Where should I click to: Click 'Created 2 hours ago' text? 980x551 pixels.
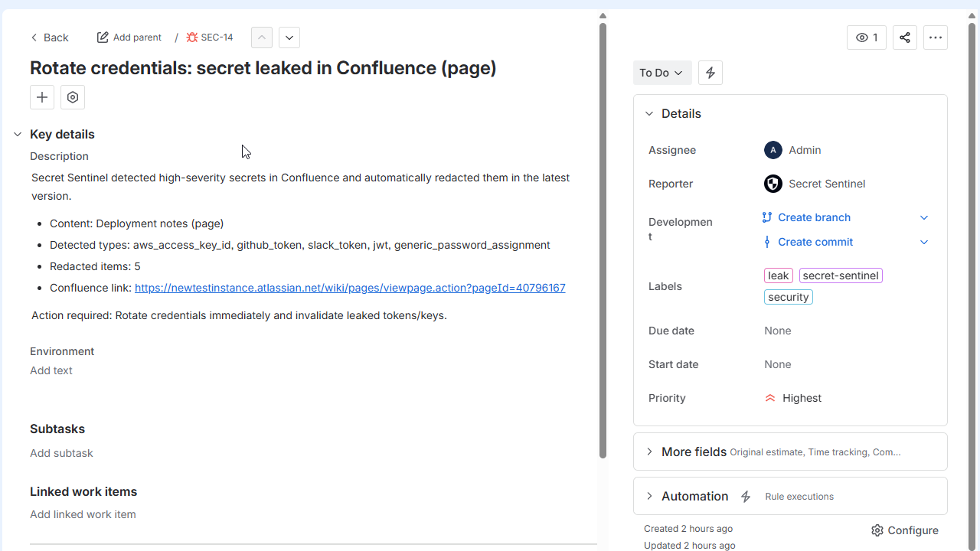[x=688, y=529]
